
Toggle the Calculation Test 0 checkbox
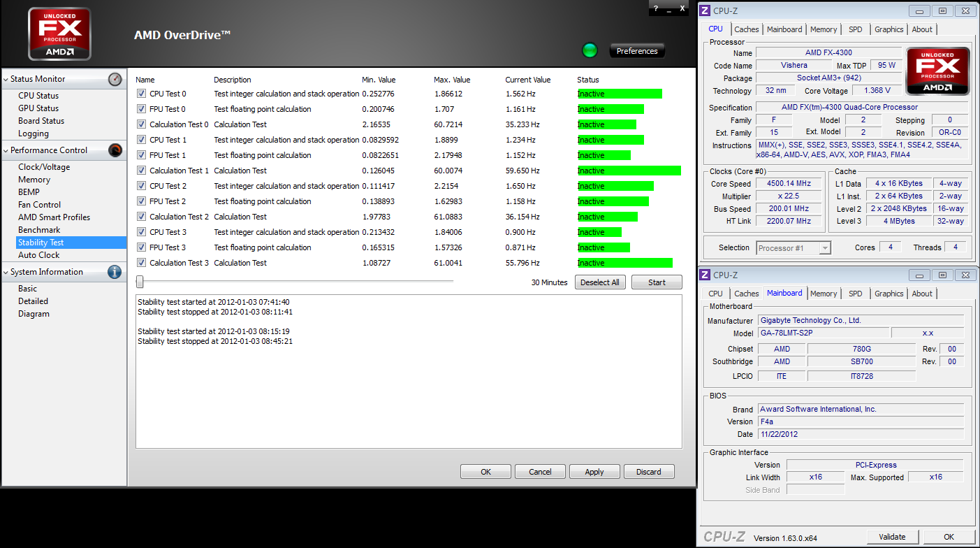coord(142,124)
